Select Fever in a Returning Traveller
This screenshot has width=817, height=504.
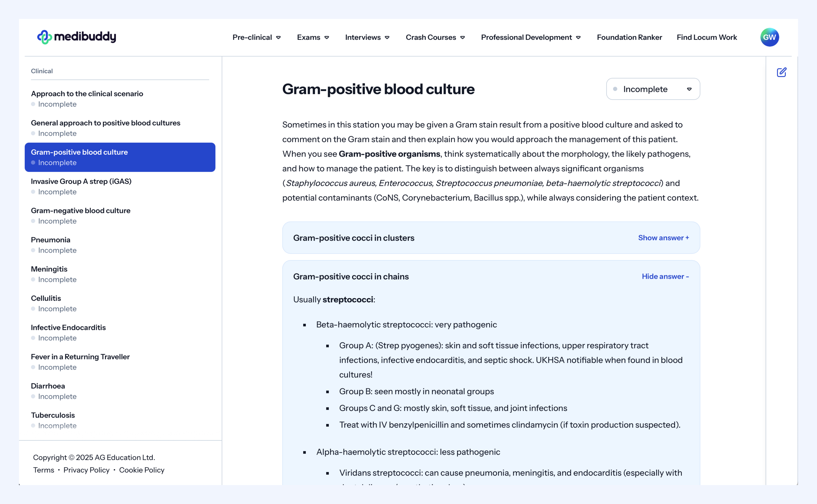80,357
